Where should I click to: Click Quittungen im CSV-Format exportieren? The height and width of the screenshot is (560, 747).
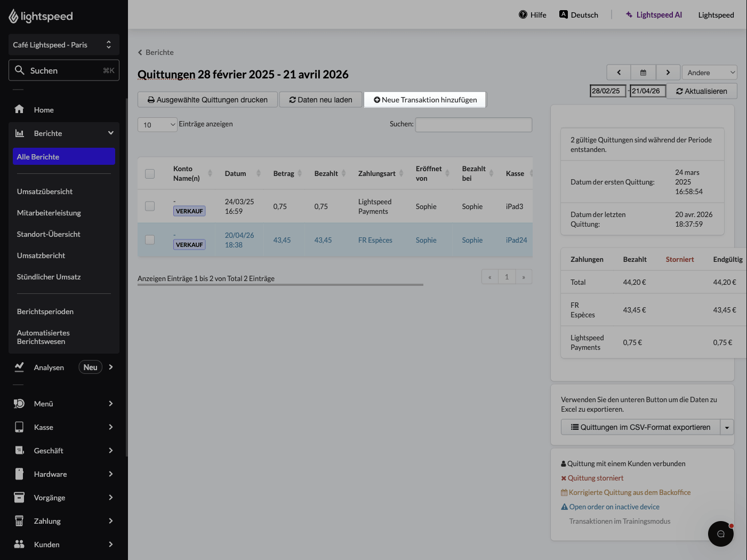click(x=640, y=427)
